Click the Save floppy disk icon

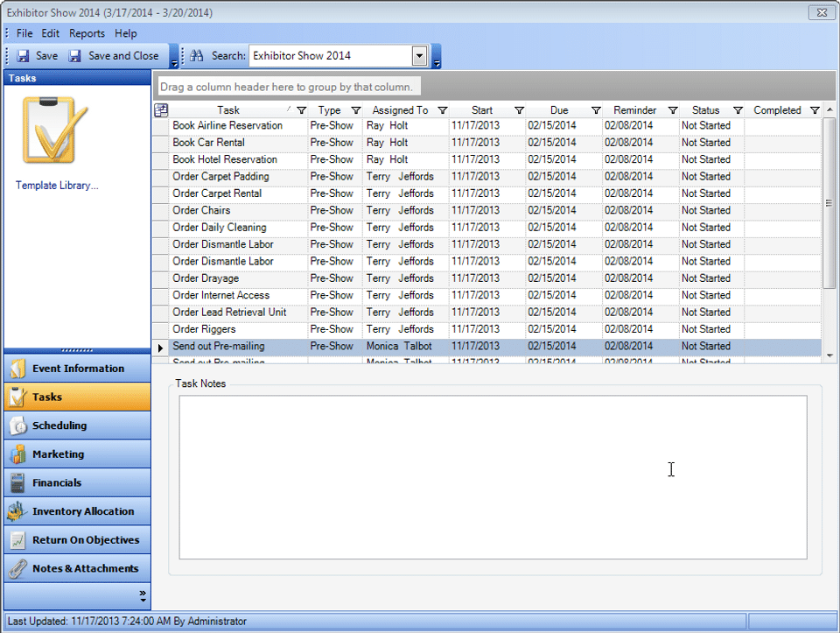(x=23, y=56)
